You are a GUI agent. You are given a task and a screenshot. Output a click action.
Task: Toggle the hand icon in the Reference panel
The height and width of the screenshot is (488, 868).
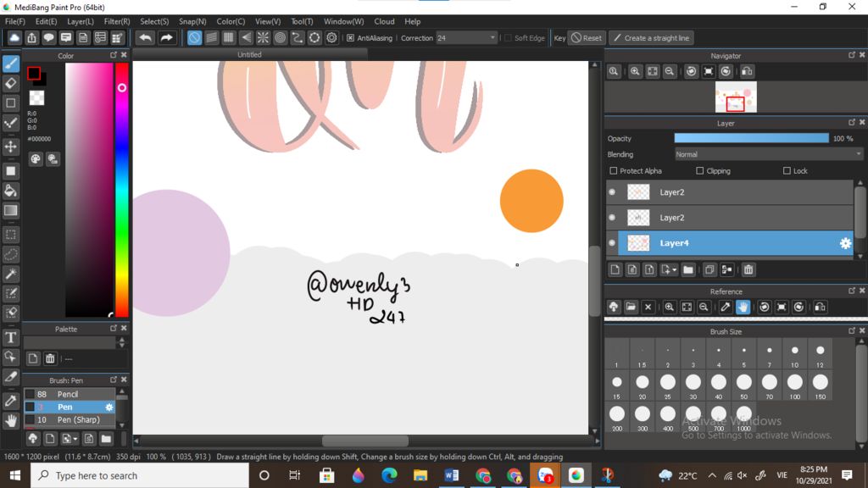tap(743, 307)
